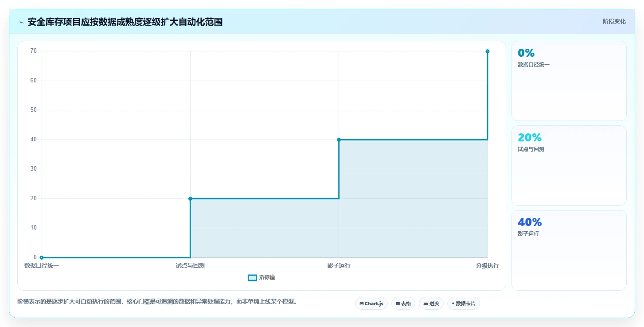
Task: Open the 40% 影子运行 card
Action: click(569, 250)
